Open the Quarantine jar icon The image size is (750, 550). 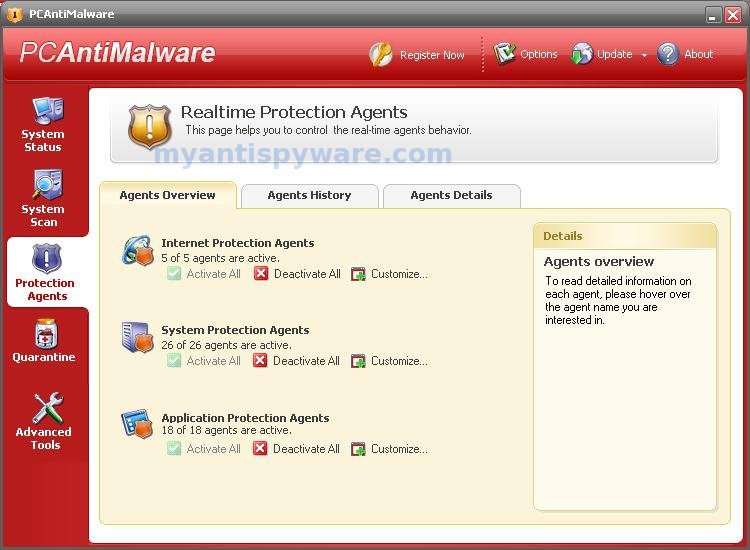(46, 334)
